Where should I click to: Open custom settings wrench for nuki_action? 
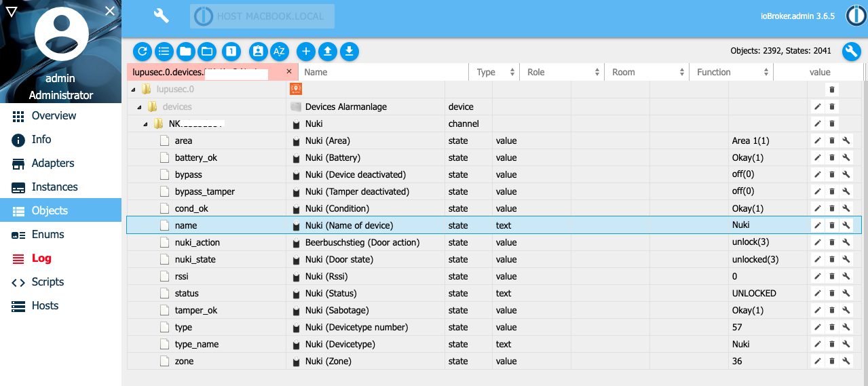coord(846,242)
